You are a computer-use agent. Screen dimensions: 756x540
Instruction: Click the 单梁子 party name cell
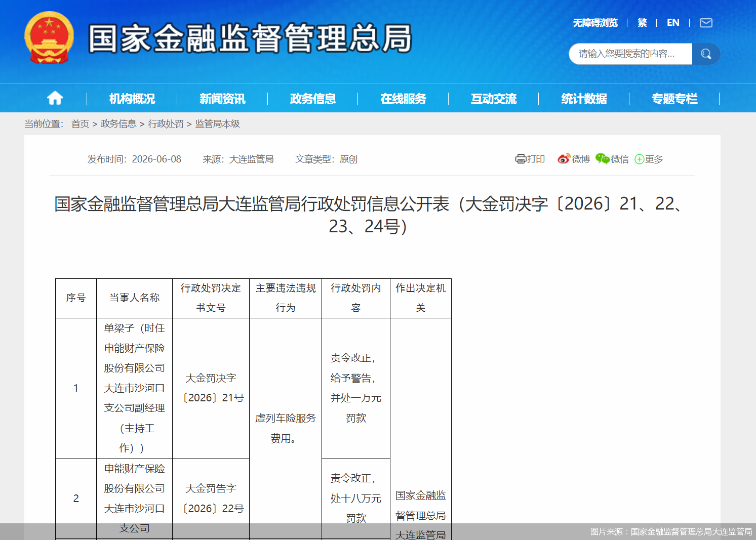(135, 388)
